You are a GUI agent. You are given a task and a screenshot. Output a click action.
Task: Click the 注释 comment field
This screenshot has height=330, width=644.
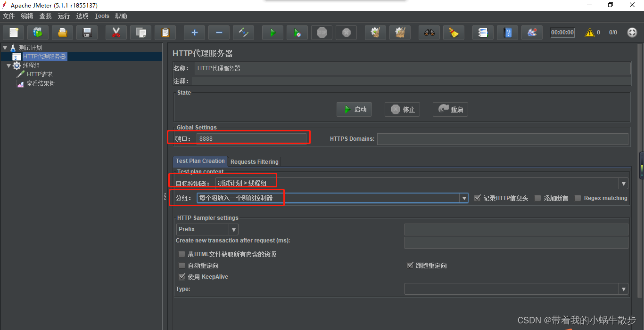[x=411, y=81]
